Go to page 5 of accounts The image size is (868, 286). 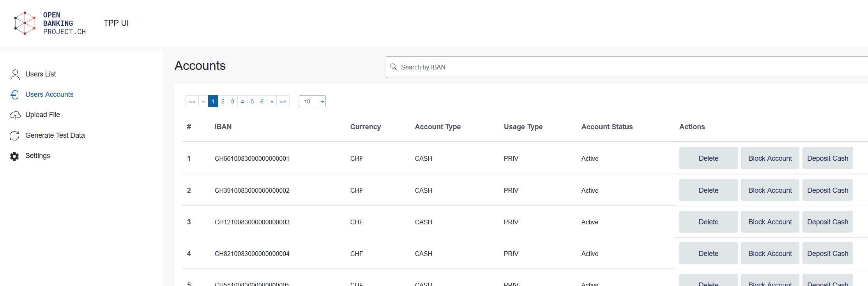(252, 101)
